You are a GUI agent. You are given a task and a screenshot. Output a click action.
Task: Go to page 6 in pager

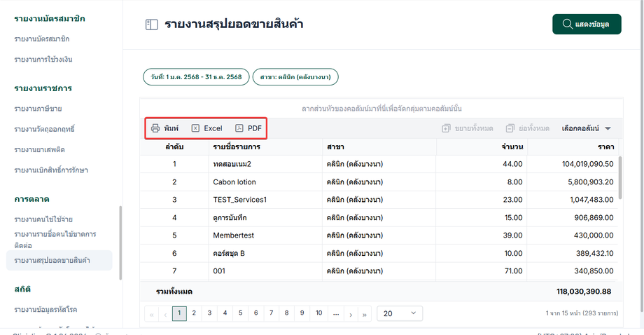(256, 314)
